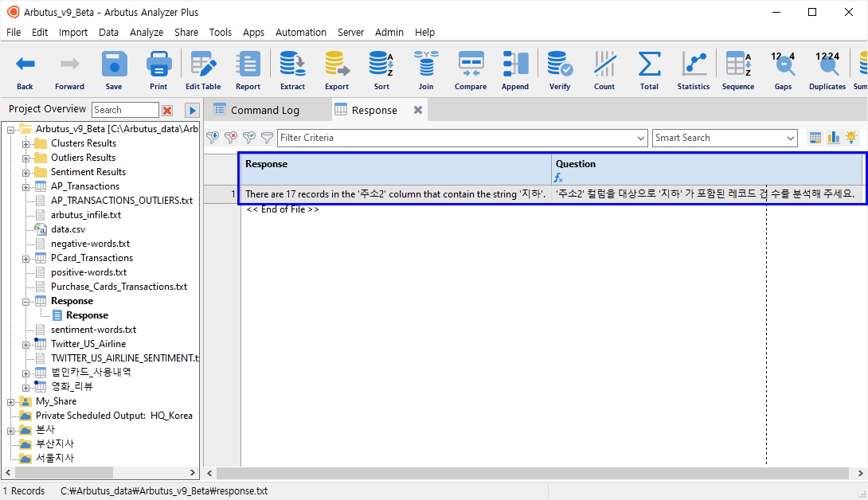Screen dimensions: 868x500
Task: Click the Question column header
Action: [707, 170]
